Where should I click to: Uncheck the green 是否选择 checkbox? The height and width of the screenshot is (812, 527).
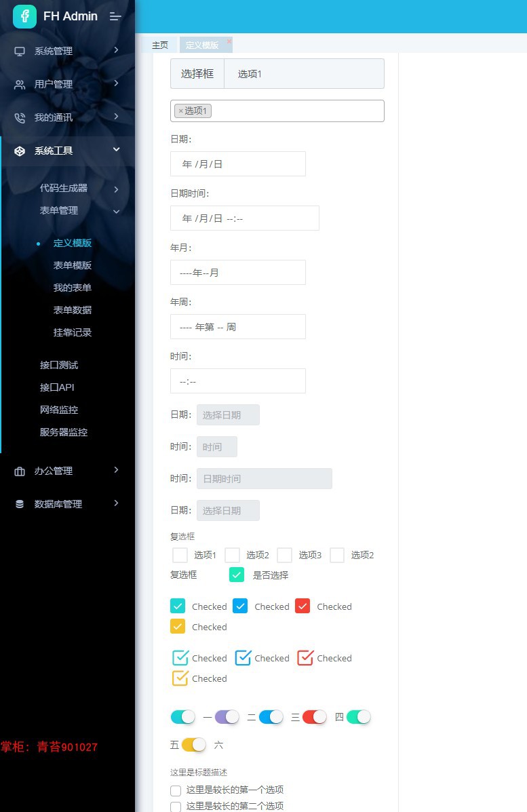(237, 575)
